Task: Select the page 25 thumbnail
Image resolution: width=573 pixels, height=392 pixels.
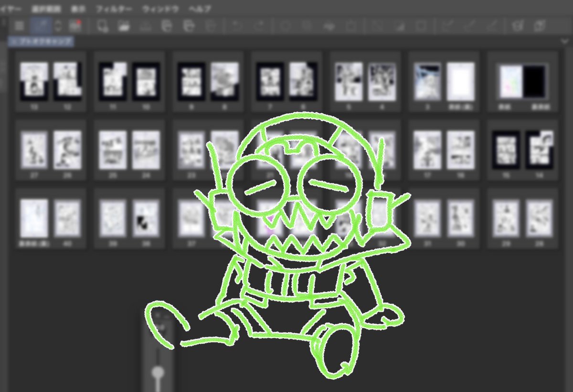Action: (113, 150)
